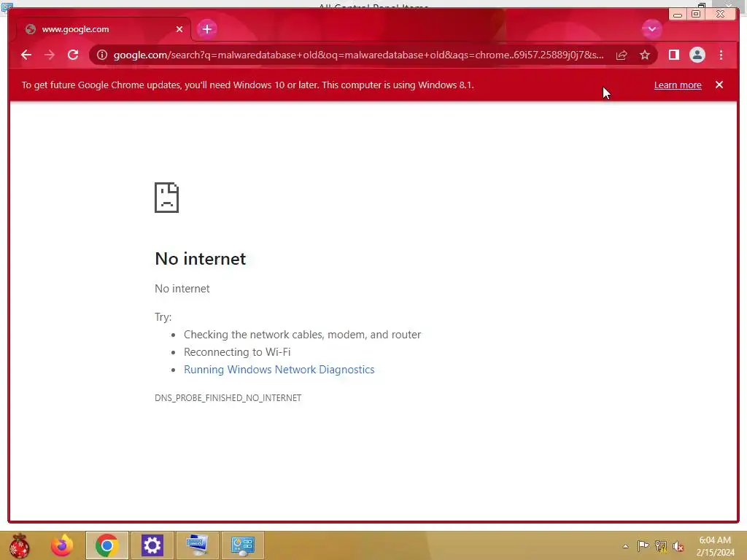Viewport: 747px width, 560px height.
Task: Dismiss the Windows update notification bar
Action: [719, 85]
